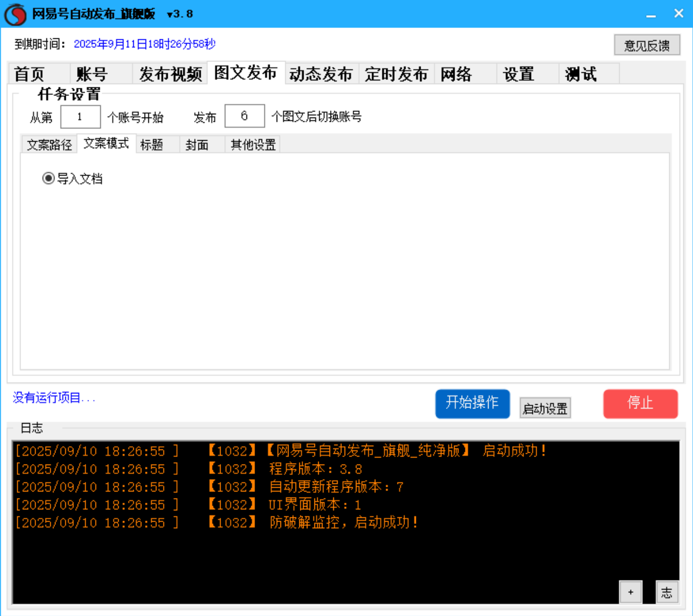693x616 pixels.
Task: Open the 测试 tab
Action: coord(580,74)
